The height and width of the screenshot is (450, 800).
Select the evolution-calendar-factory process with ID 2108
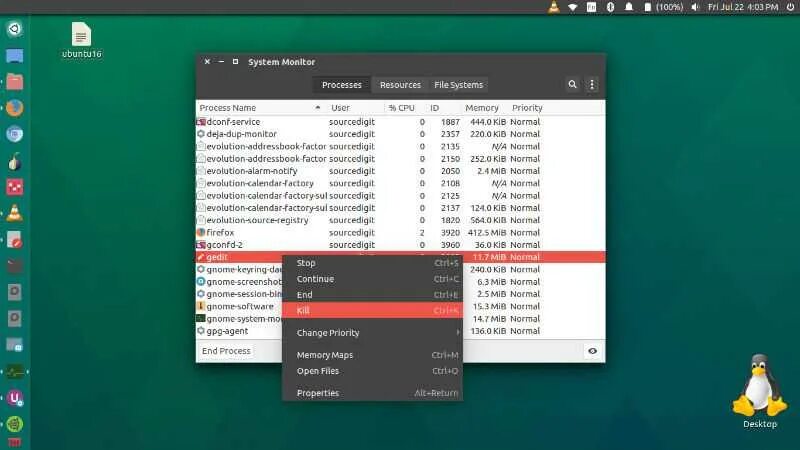point(401,183)
